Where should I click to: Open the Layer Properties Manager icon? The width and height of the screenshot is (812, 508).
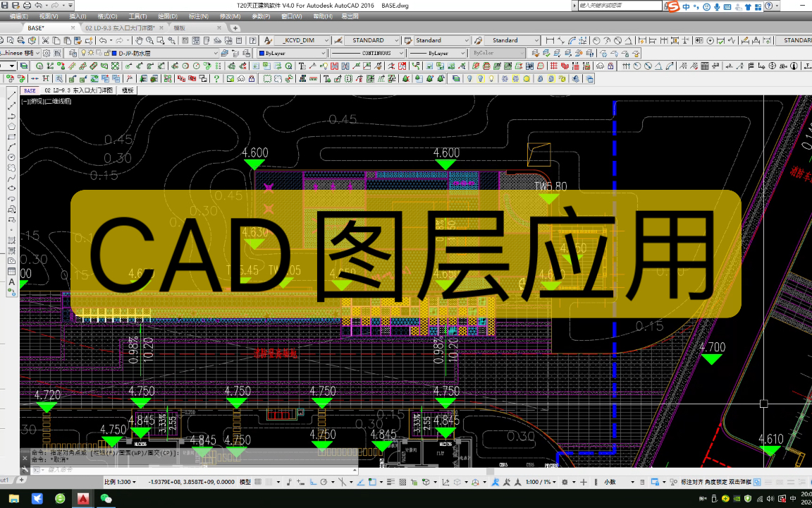tap(73, 52)
